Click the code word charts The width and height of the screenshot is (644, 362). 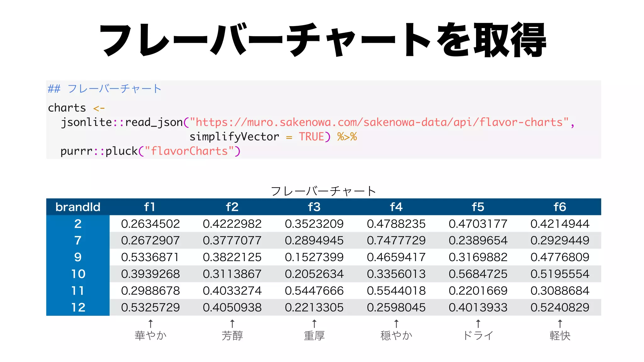tap(67, 108)
